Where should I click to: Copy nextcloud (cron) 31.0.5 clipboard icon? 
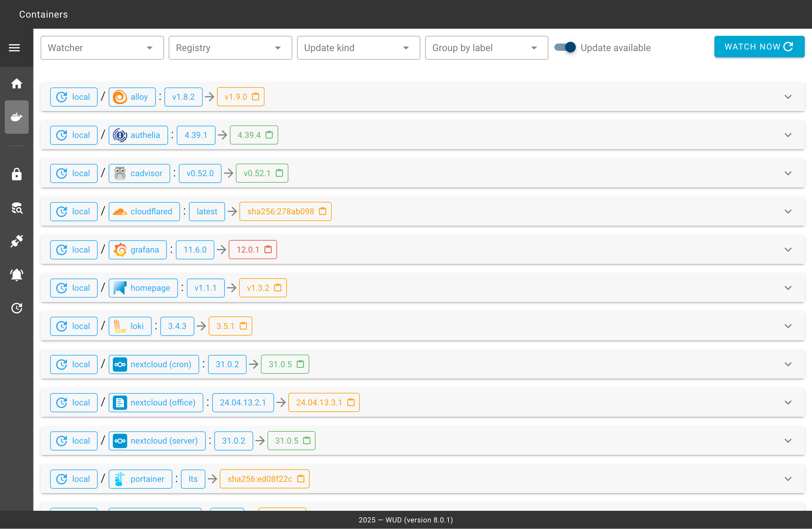click(300, 364)
